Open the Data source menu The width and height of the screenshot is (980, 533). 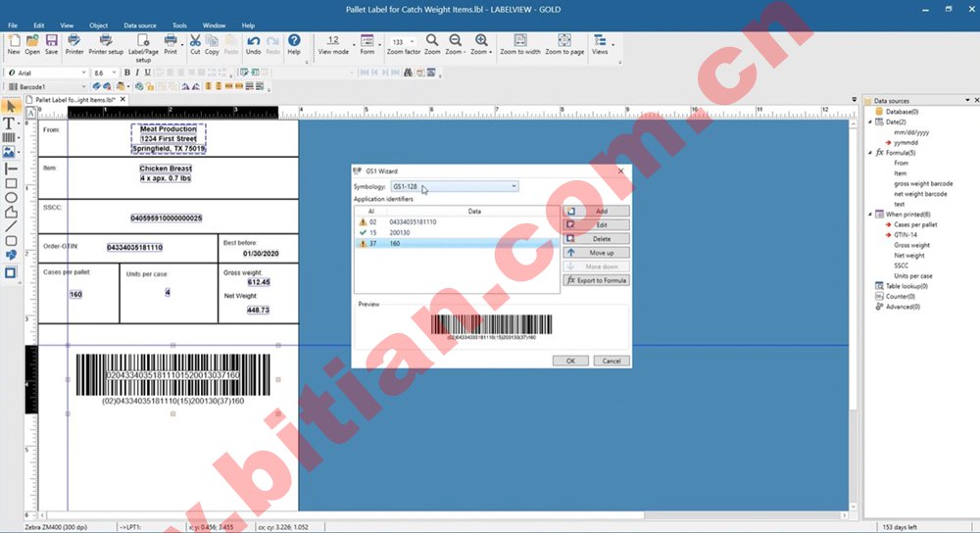tap(140, 25)
